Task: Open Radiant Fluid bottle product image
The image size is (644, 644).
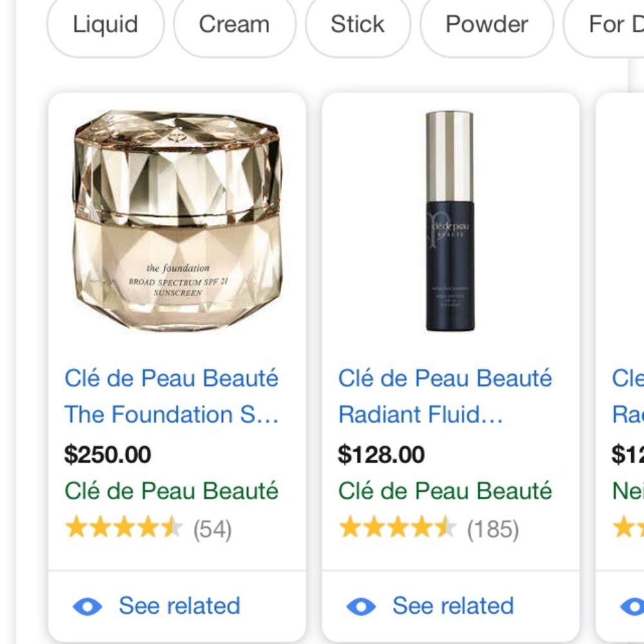Action: pyautogui.click(x=450, y=221)
